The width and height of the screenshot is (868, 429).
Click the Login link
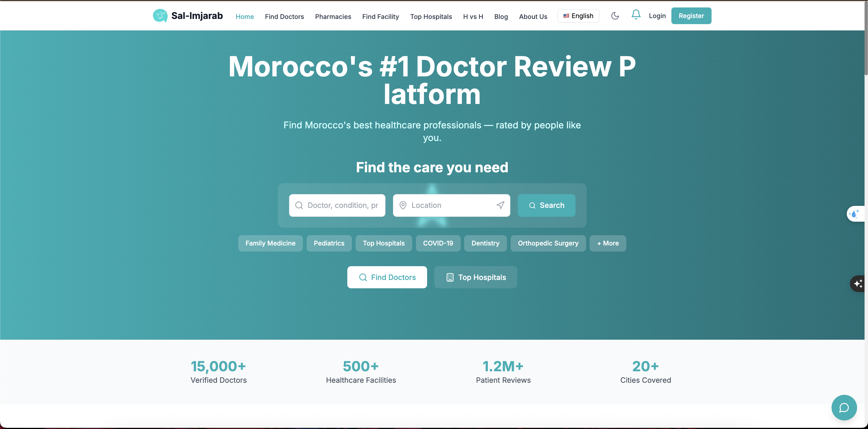pyautogui.click(x=657, y=16)
